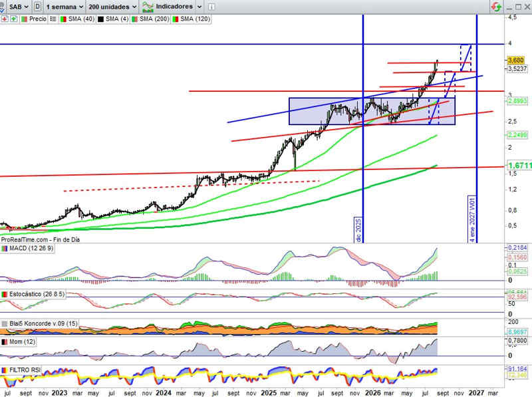Click the info 'i' icon in the toolbar
This screenshot has height=397, width=532.
[x=211, y=7]
